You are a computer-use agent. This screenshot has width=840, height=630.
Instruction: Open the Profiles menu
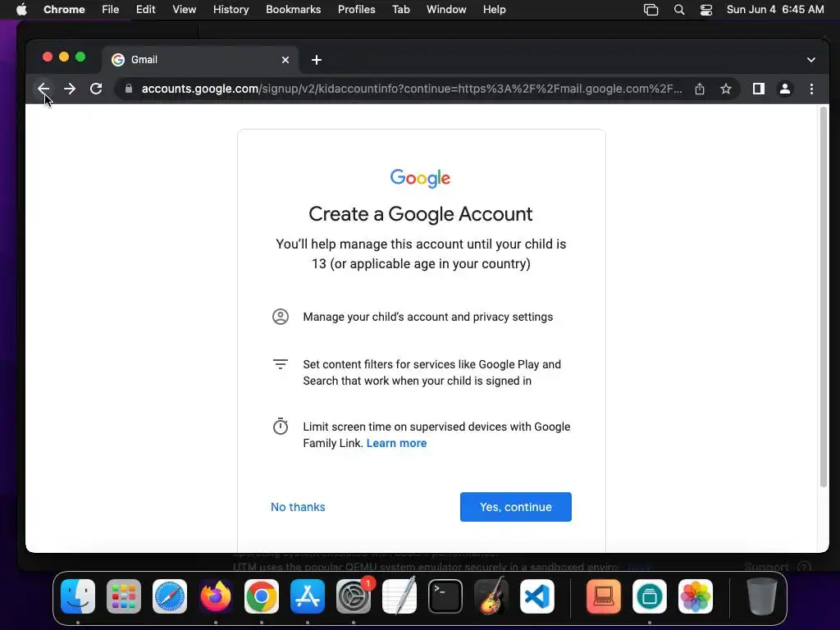pos(356,10)
